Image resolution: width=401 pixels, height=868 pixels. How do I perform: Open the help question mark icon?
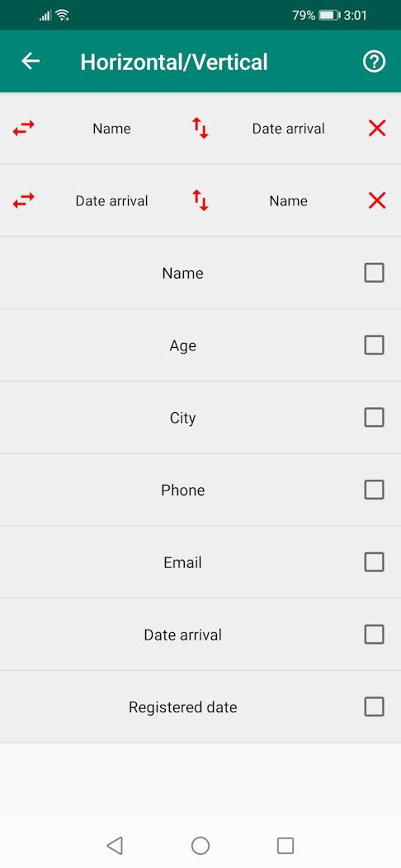(374, 62)
